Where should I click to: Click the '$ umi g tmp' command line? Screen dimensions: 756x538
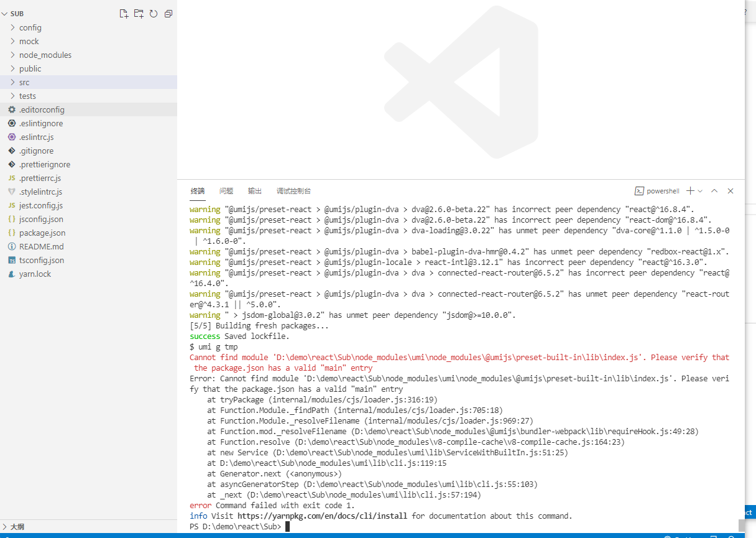(x=214, y=347)
